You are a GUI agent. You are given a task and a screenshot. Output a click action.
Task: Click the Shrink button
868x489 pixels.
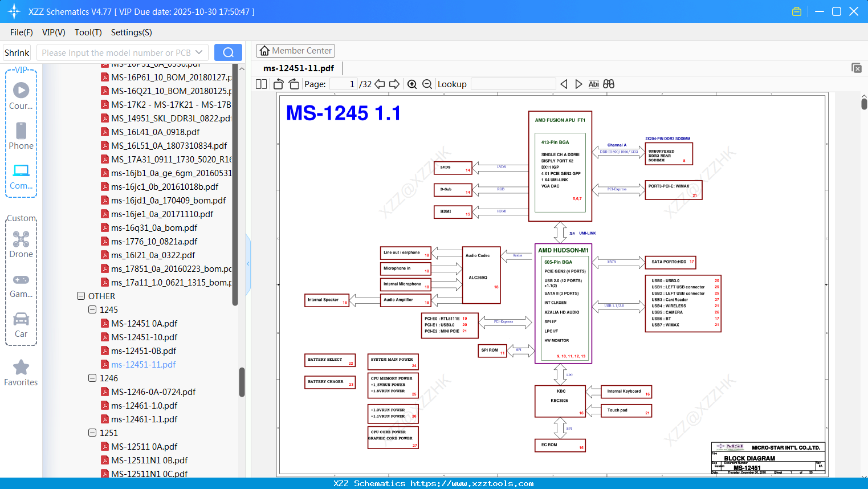17,52
